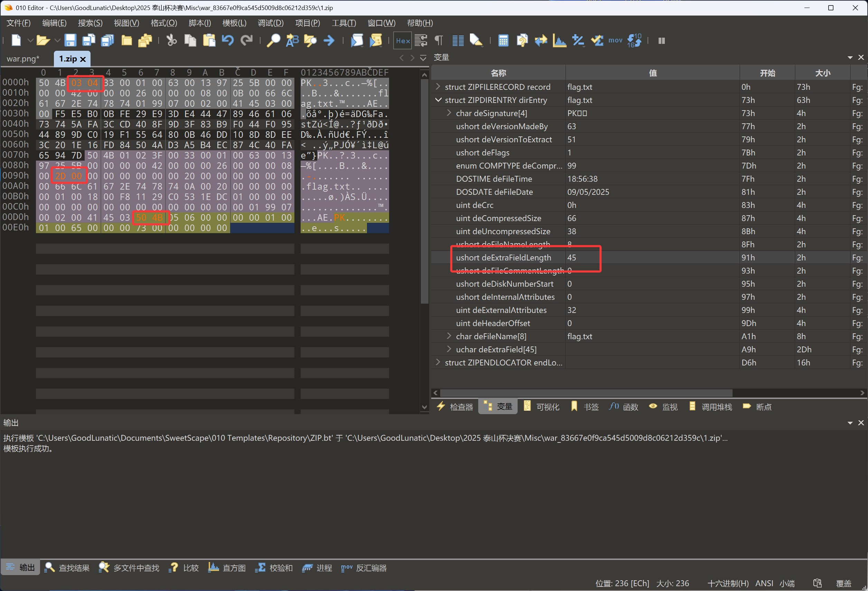Switch to 检查器 panel tab
Screen dimensions: 868x591
455,407
